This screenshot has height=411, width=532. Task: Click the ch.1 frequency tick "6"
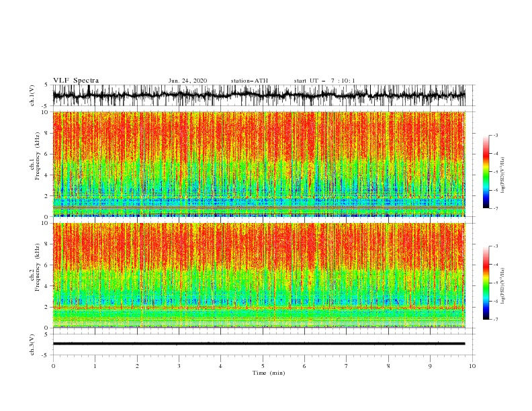click(47, 154)
